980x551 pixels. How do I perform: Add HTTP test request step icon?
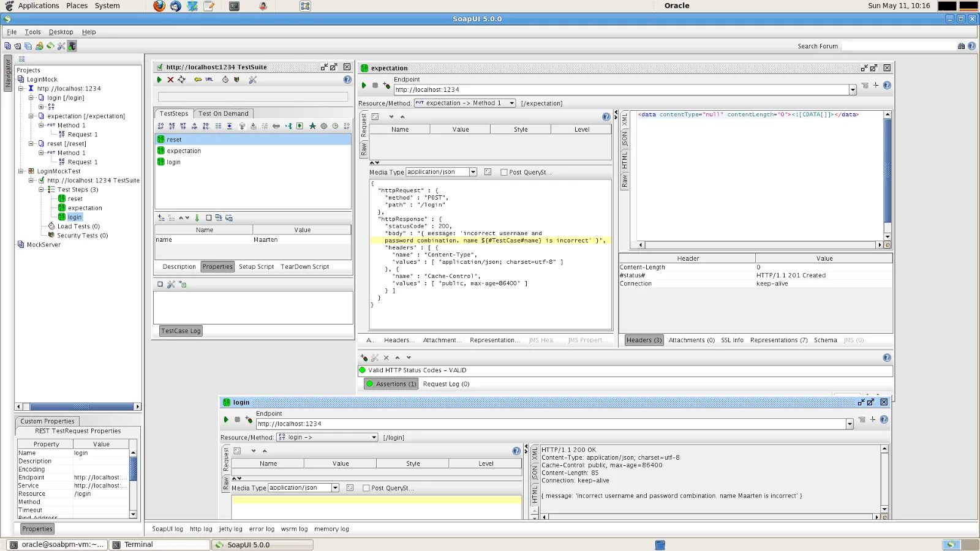tap(183, 126)
